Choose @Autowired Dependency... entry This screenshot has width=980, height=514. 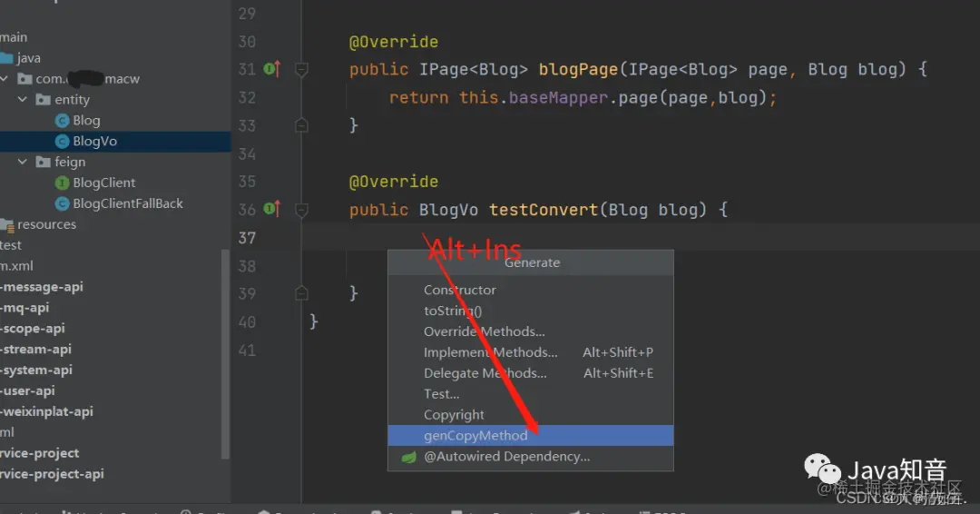(x=506, y=457)
